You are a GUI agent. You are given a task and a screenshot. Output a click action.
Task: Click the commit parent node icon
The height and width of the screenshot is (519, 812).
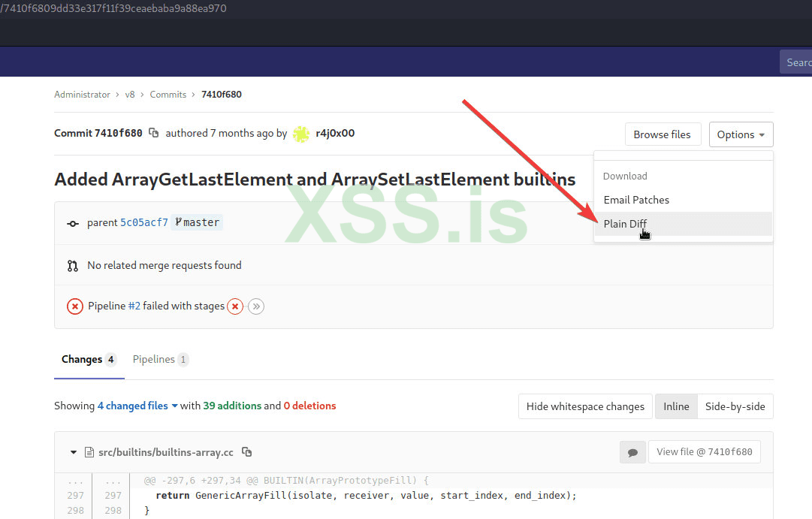click(x=73, y=223)
